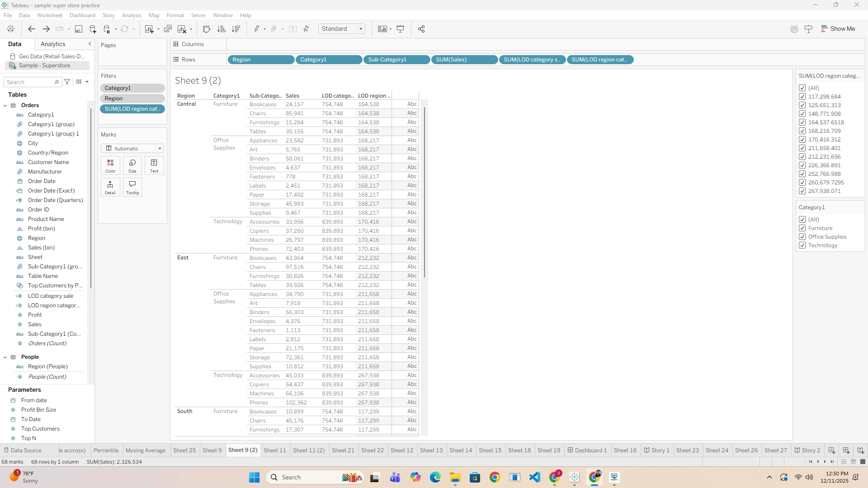Uncheck the 117,298.684 filter value
The width and height of the screenshot is (868, 488).
(x=802, y=97)
